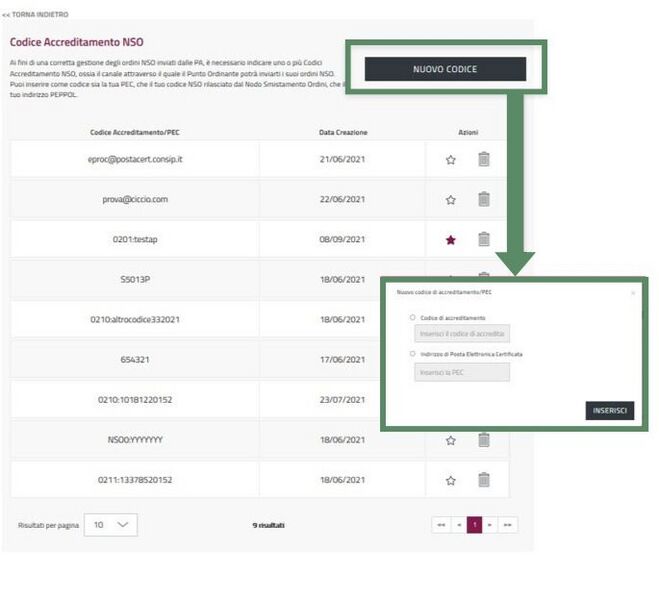
Task: Click trash icon for prova@ciccio.com row
Action: (x=483, y=199)
